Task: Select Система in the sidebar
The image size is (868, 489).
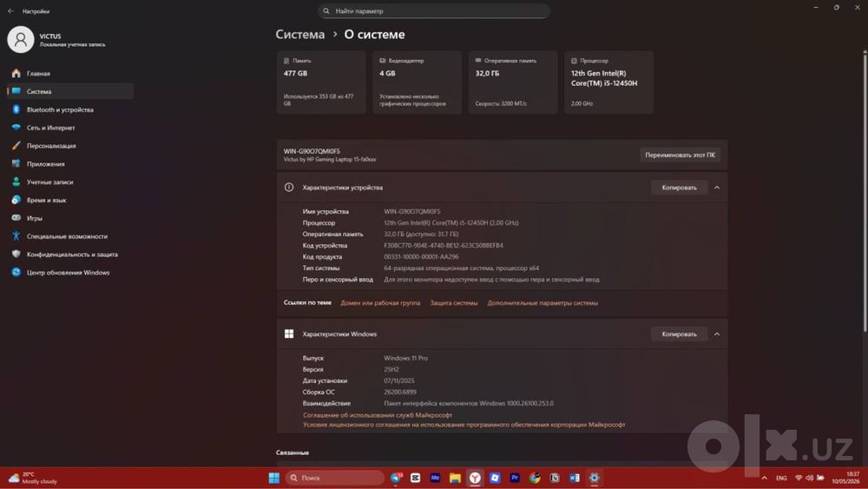Action: click(x=69, y=91)
